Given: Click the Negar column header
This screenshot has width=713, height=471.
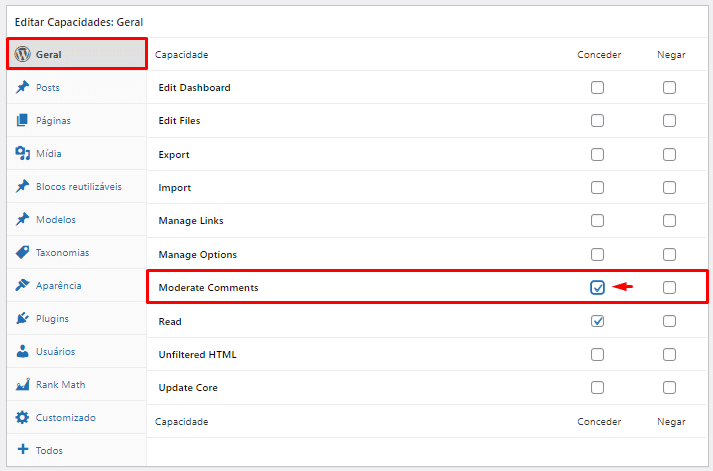Looking at the screenshot, I should click(x=671, y=54).
